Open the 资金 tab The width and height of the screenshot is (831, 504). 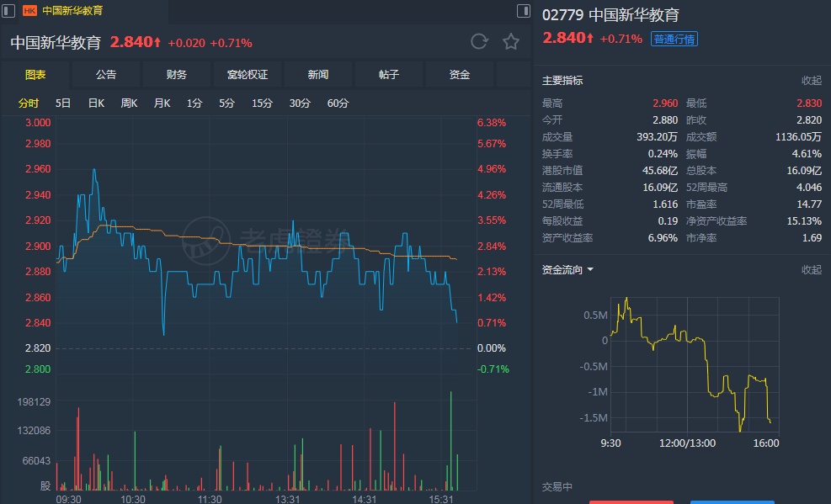tap(460, 75)
